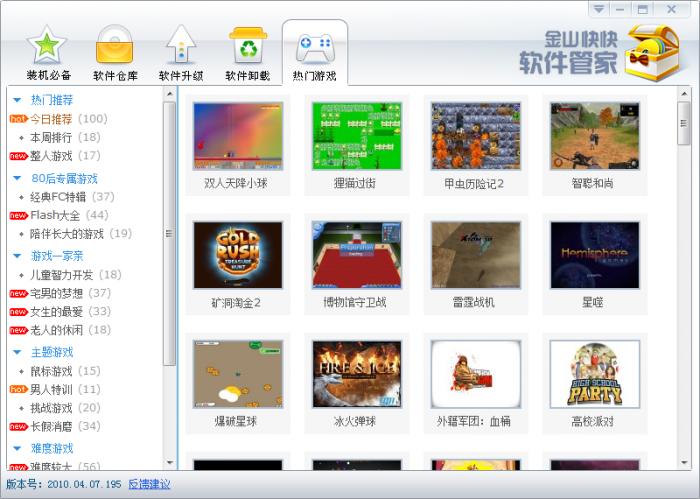
Task: Open the 装机必备 star icon tab
Action: click(x=48, y=53)
